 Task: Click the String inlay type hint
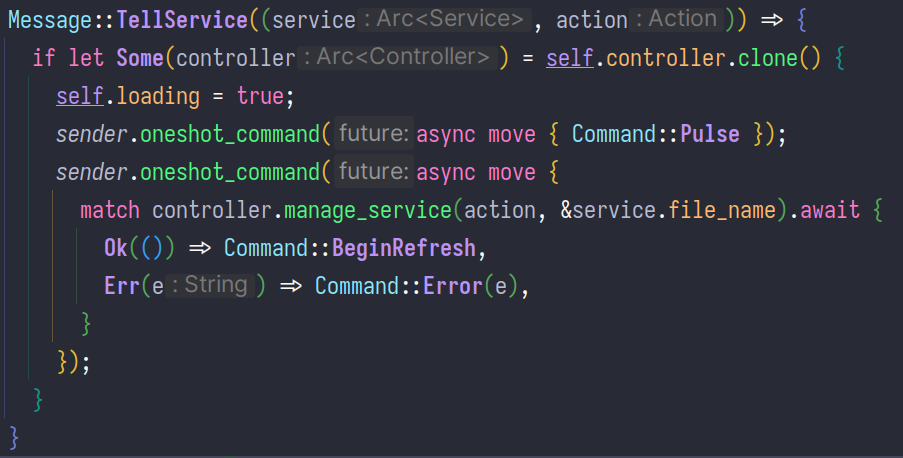(x=215, y=285)
